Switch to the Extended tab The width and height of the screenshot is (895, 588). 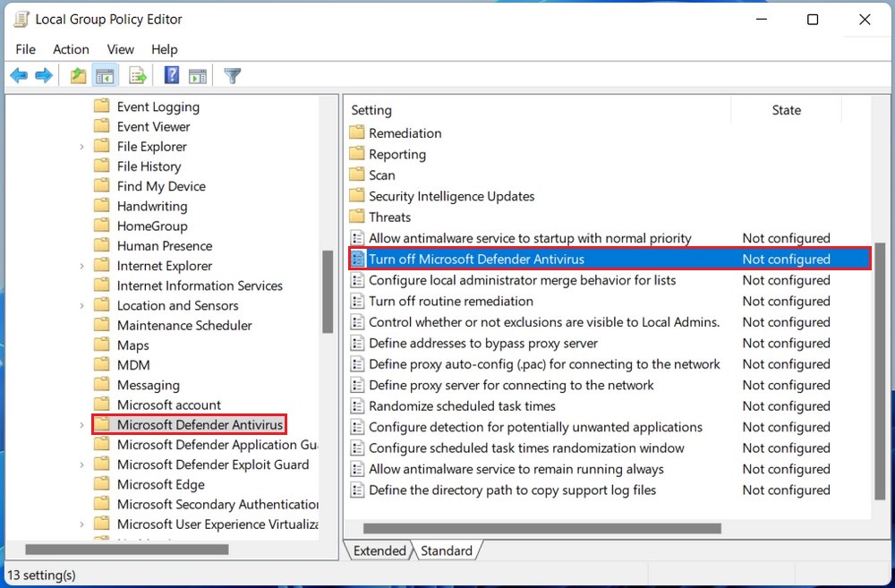coord(379,550)
